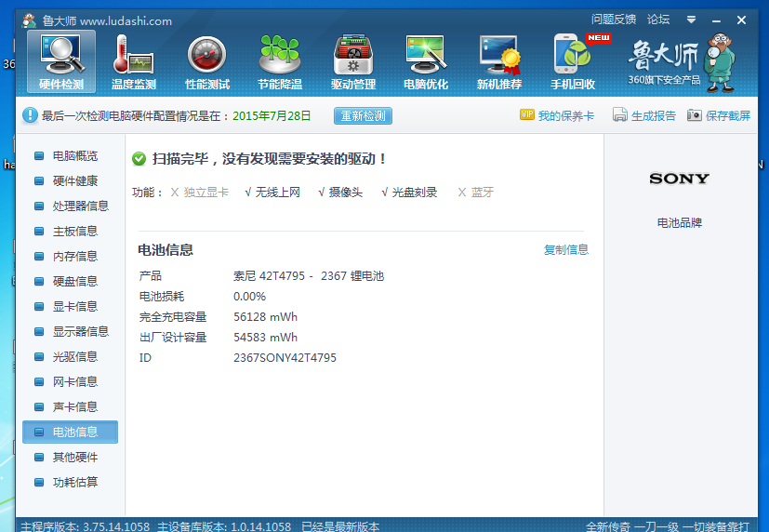Click the 无线上网 feature label
The width and height of the screenshot is (769, 532).
pos(278,193)
